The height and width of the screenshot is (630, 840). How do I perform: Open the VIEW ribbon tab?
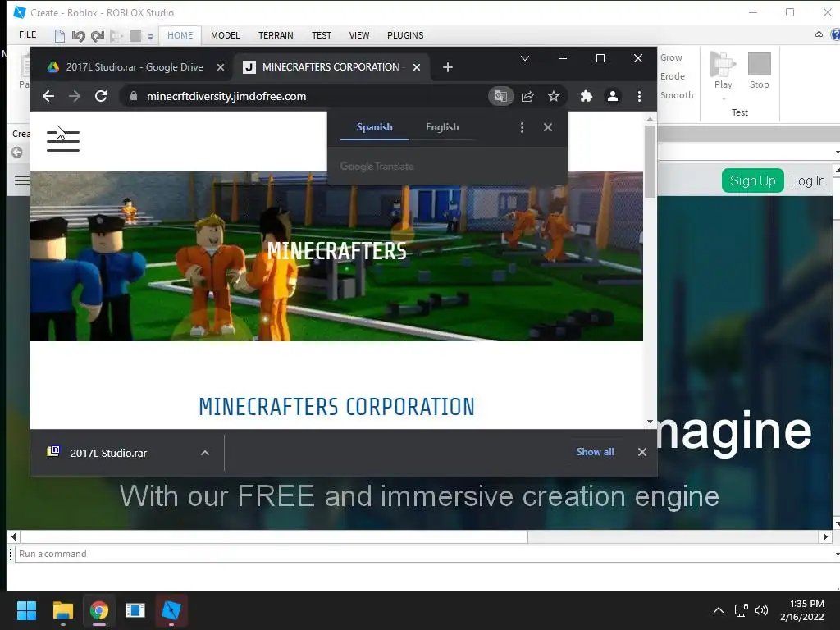click(x=359, y=35)
